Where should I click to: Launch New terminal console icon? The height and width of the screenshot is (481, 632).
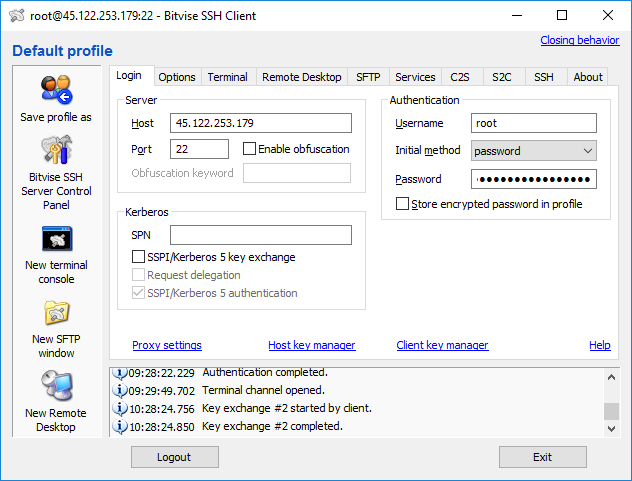click(56, 239)
